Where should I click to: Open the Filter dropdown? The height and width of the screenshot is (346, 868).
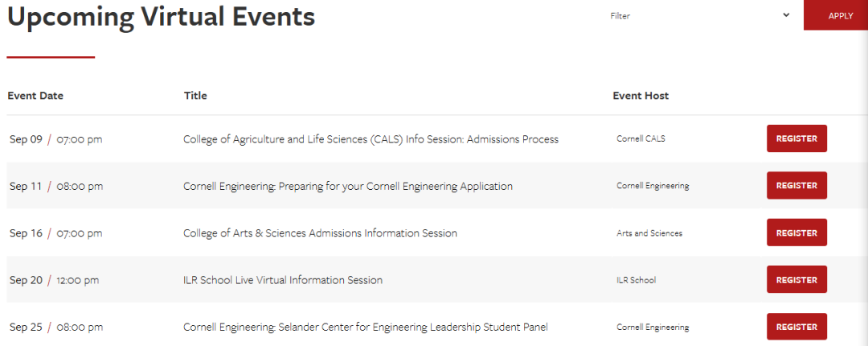(700, 15)
